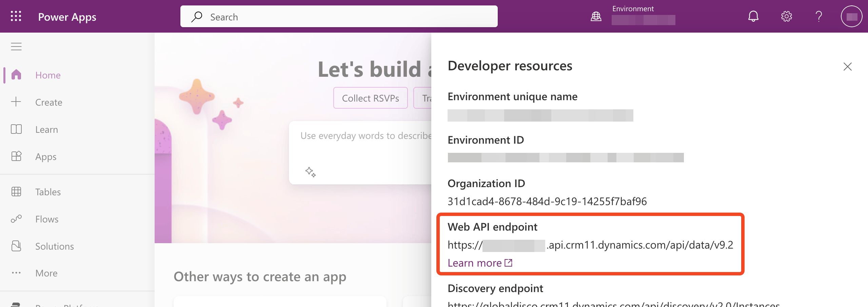The image size is (868, 307).
Task: Click the Solutions icon in sidebar
Action: point(16,246)
